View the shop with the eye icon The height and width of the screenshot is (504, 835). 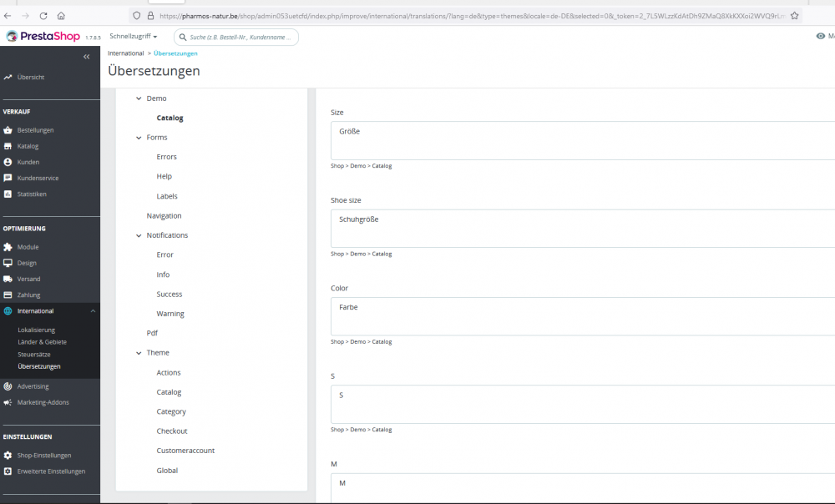820,36
